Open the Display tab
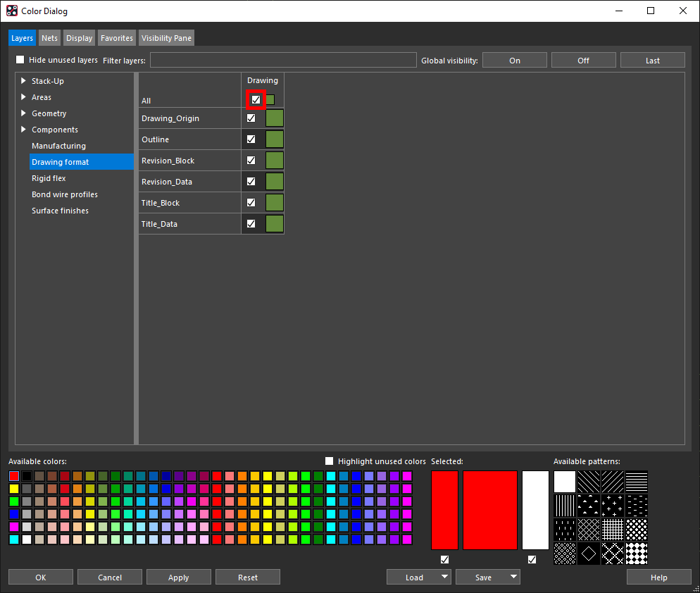The width and height of the screenshot is (700, 593). click(79, 38)
